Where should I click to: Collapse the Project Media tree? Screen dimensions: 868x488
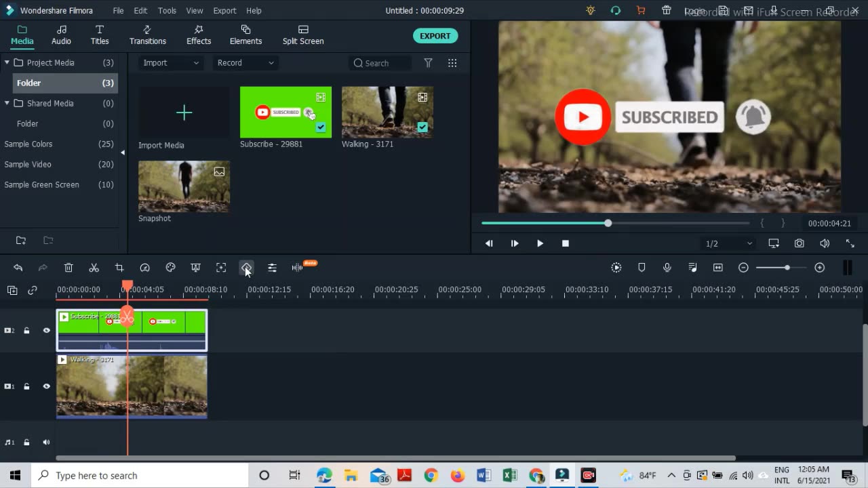point(7,62)
